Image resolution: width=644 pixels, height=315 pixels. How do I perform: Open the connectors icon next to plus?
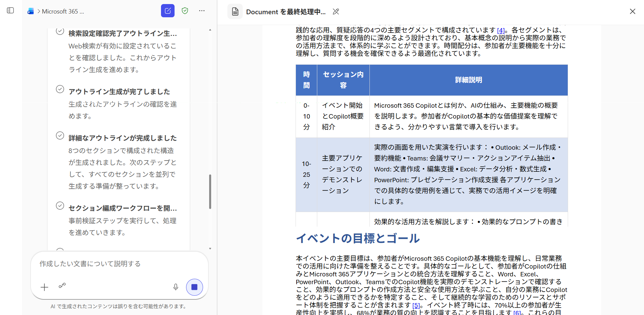[x=62, y=286]
